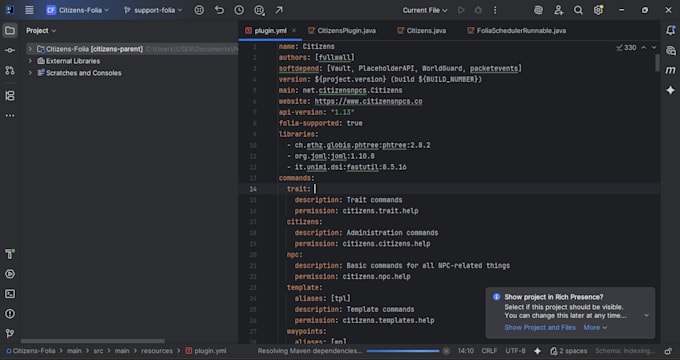
Task: Open the citizensnpcs.co website link
Action: coord(368,101)
